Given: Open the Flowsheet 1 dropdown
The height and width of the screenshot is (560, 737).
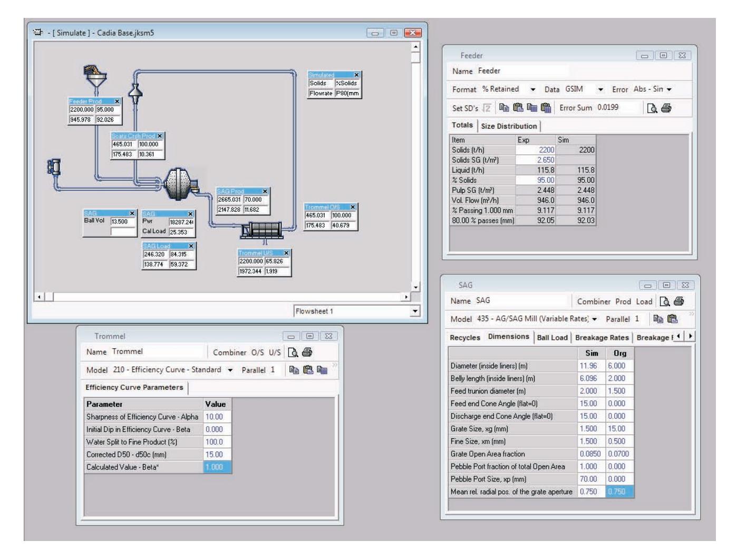Looking at the screenshot, I should 415,311.
